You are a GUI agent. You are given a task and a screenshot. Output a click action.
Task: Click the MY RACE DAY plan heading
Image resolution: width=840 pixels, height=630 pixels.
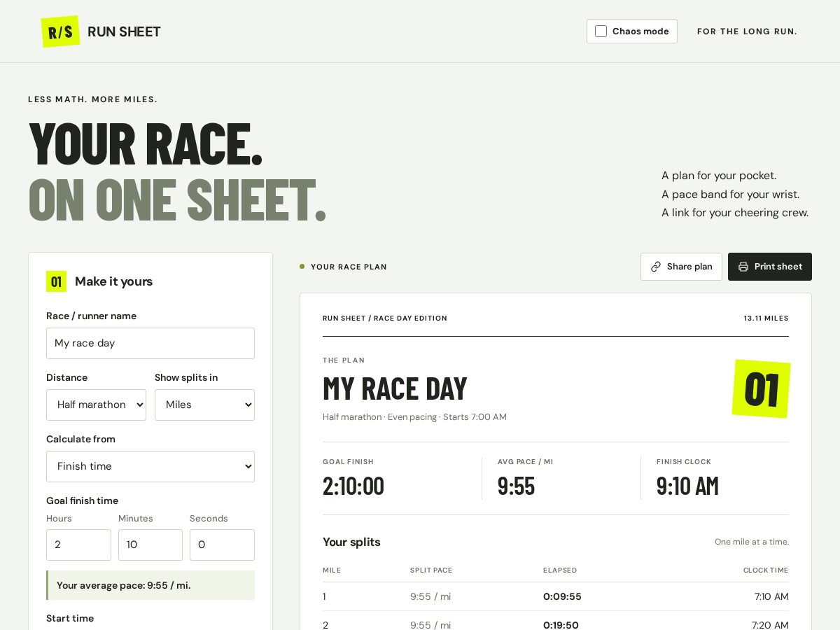(x=395, y=388)
